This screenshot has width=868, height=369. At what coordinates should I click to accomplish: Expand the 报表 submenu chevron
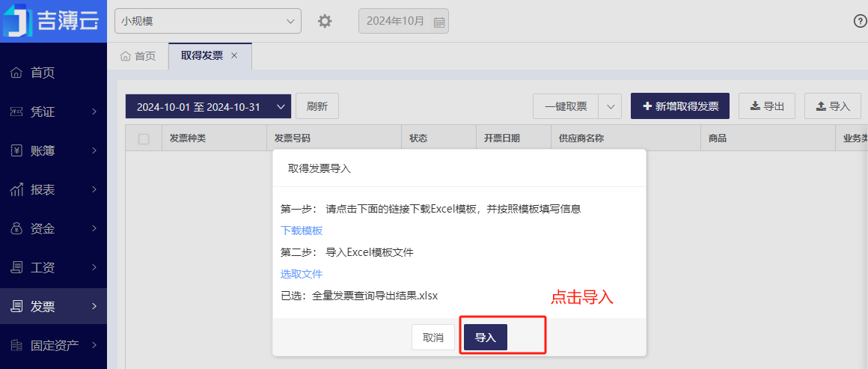click(94, 189)
